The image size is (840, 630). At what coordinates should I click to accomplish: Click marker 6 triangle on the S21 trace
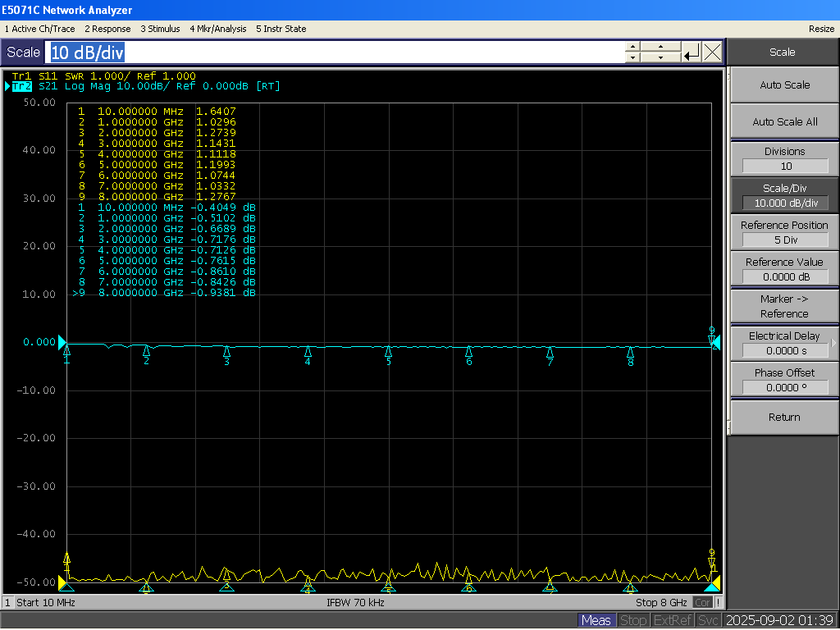(x=469, y=351)
